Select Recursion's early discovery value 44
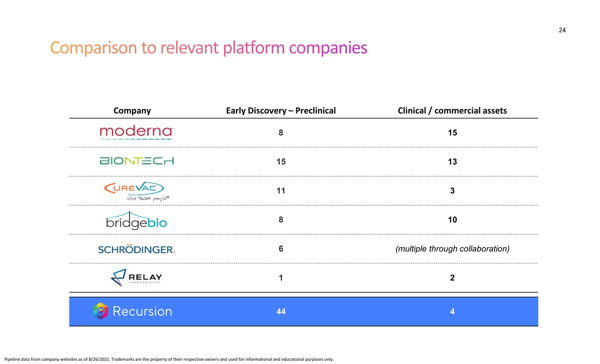This screenshot has width=600, height=364. coord(281,312)
